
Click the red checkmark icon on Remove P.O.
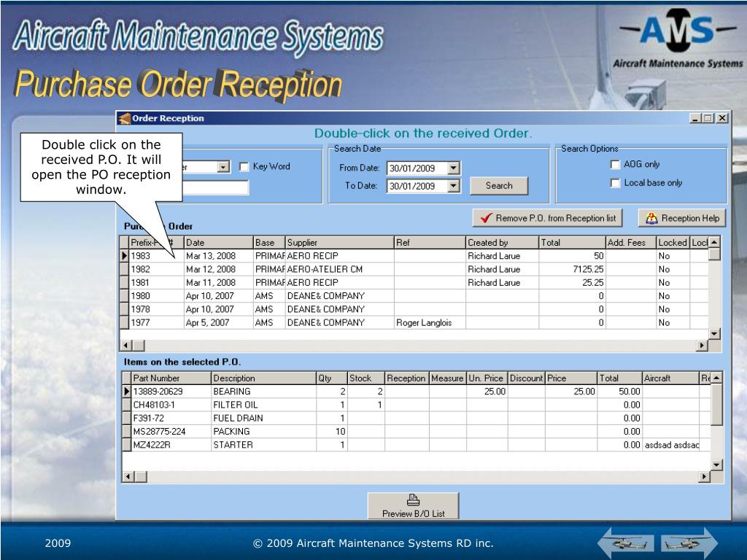pyautogui.click(x=486, y=218)
